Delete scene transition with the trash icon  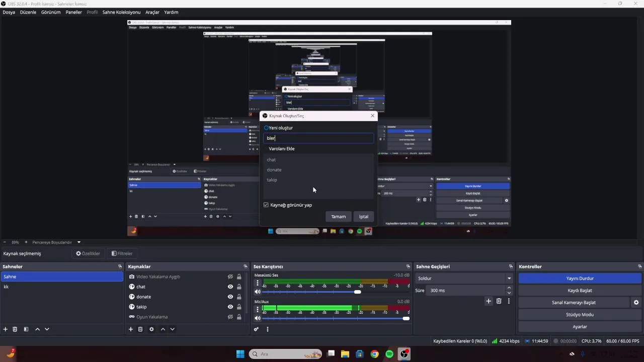point(499,301)
